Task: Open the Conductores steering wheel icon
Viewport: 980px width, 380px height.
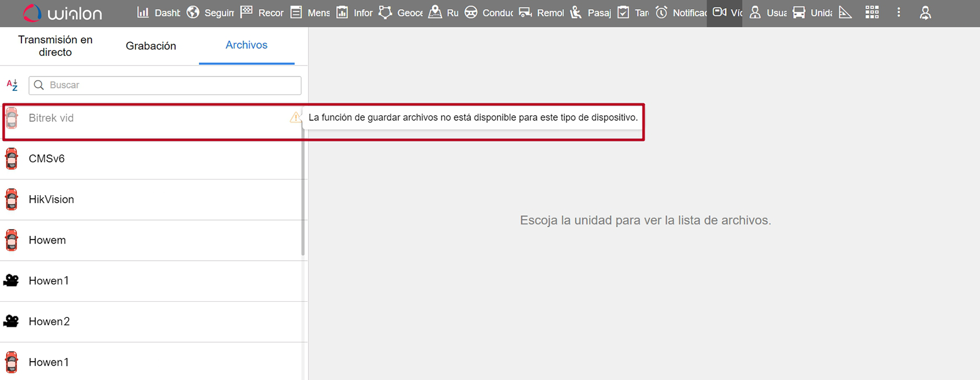Action: 471,12
